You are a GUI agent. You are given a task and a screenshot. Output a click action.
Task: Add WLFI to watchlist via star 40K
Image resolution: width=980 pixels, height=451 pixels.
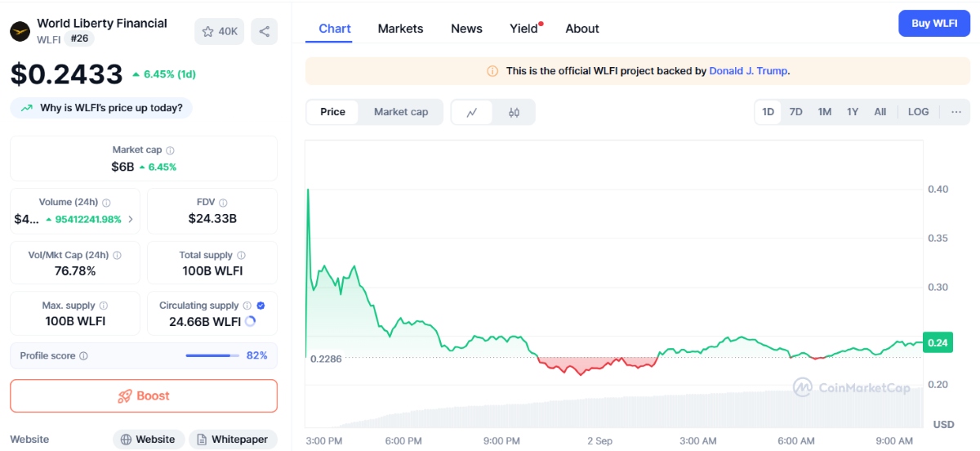click(219, 32)
